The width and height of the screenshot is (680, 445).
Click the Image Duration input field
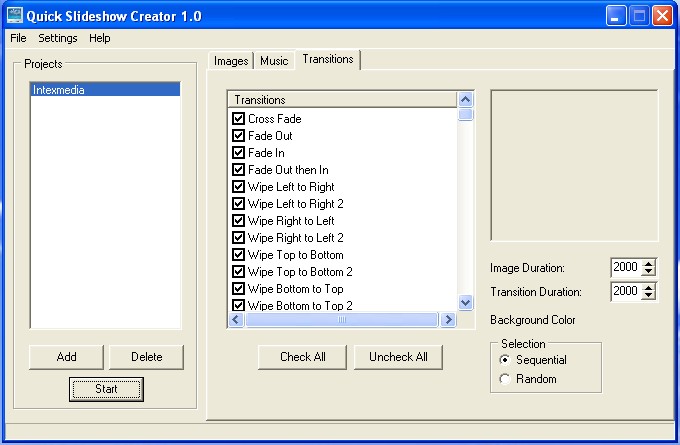click(x=626, y=267)
